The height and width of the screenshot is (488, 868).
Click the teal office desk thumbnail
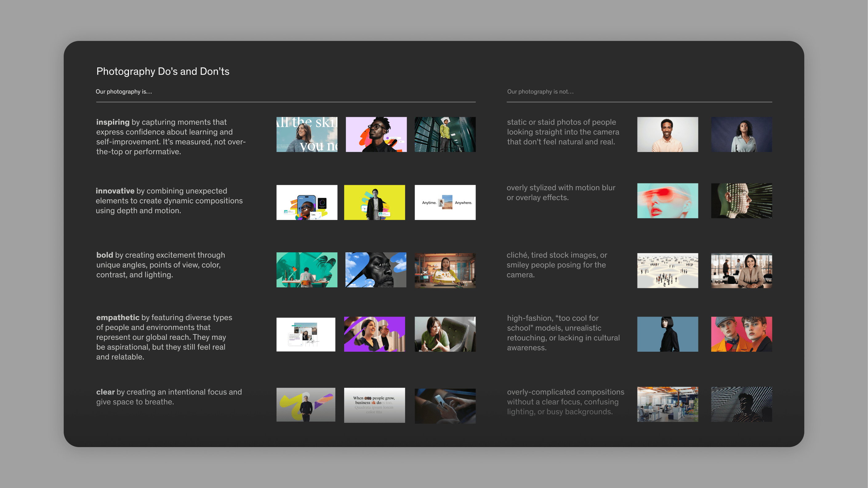(x=307, y=270)
